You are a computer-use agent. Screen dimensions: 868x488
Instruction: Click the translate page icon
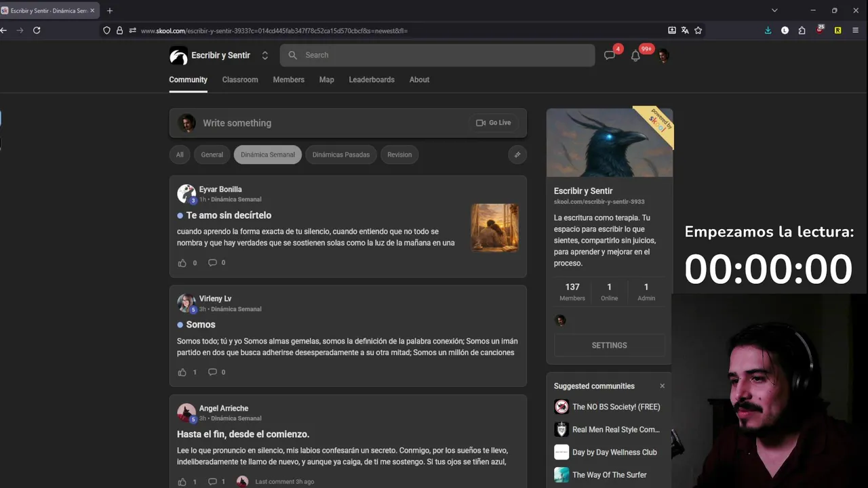[x=685, y=30]
